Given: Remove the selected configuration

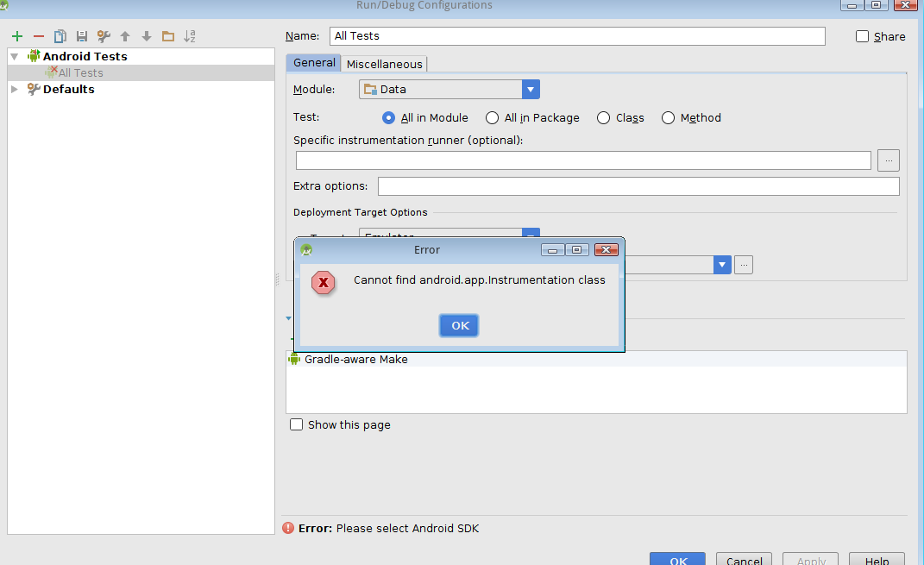Looking at the screenshot, I should [38, 36].
